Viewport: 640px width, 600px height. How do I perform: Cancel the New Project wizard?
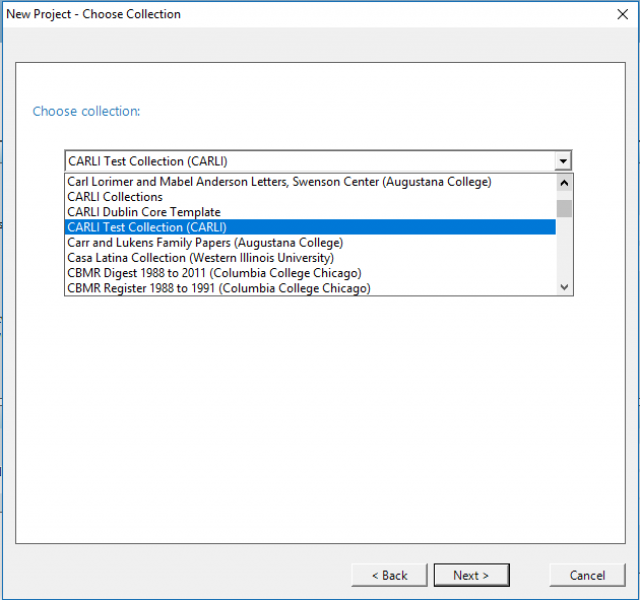tap(587, 575)
